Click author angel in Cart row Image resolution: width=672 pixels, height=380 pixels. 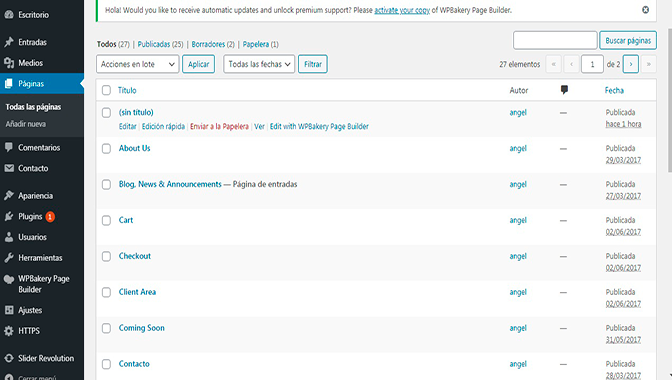point(518,220)
